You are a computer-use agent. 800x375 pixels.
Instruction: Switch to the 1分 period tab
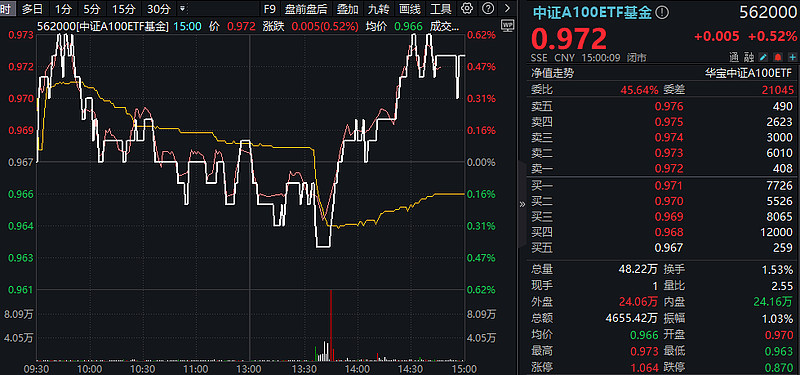click(x=64, y=9)
